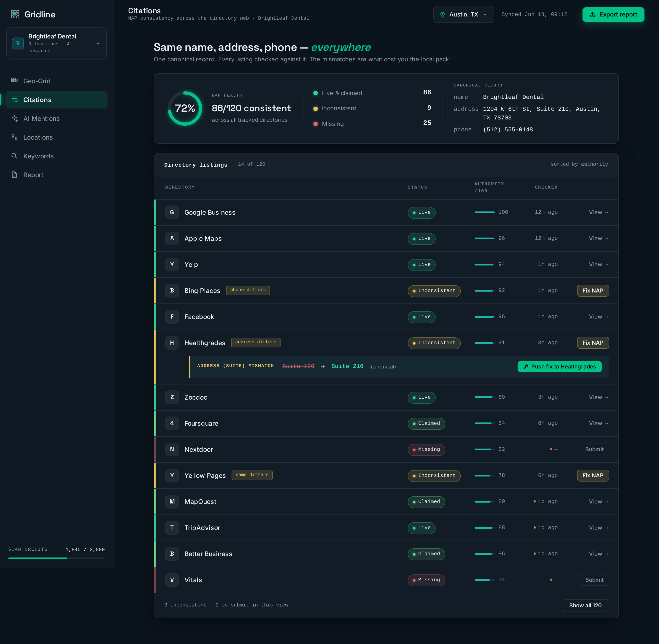
Task: Click the canonical phone (512) 555-0148
Action: 508,130
